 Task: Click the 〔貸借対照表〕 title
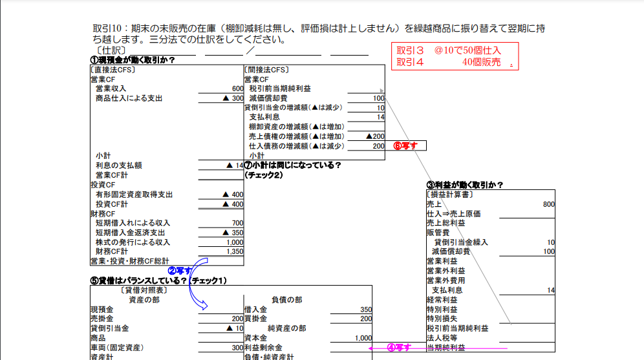click(x=144, y=290)
